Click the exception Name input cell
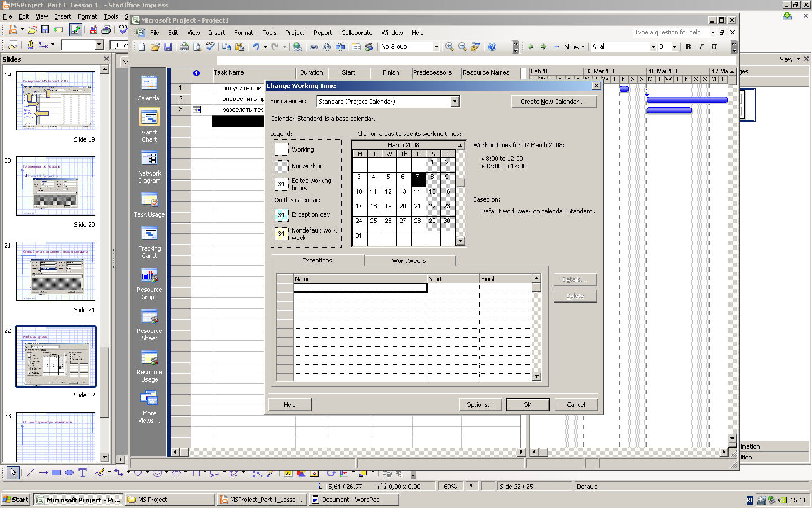 [360, 288]
